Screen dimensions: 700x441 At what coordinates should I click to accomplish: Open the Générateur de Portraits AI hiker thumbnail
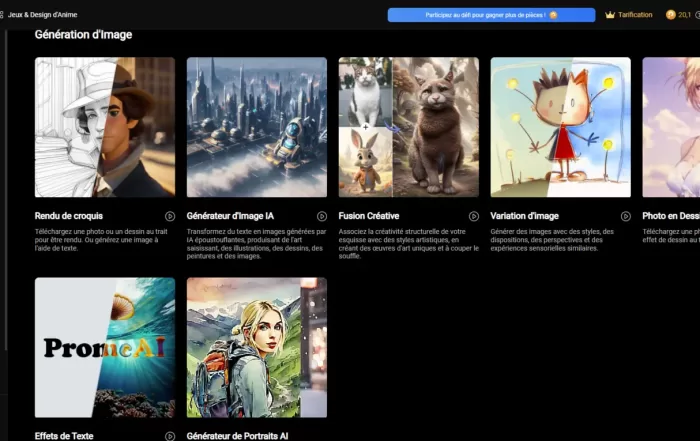pos(257,348)
